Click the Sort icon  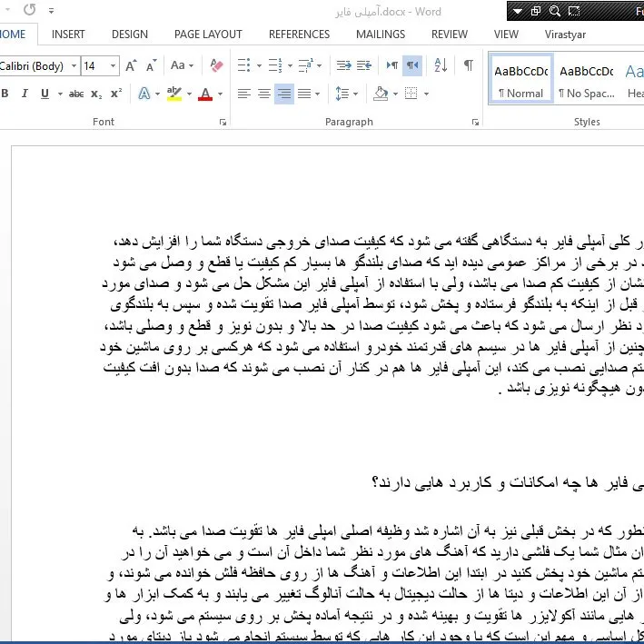(441, 65)
